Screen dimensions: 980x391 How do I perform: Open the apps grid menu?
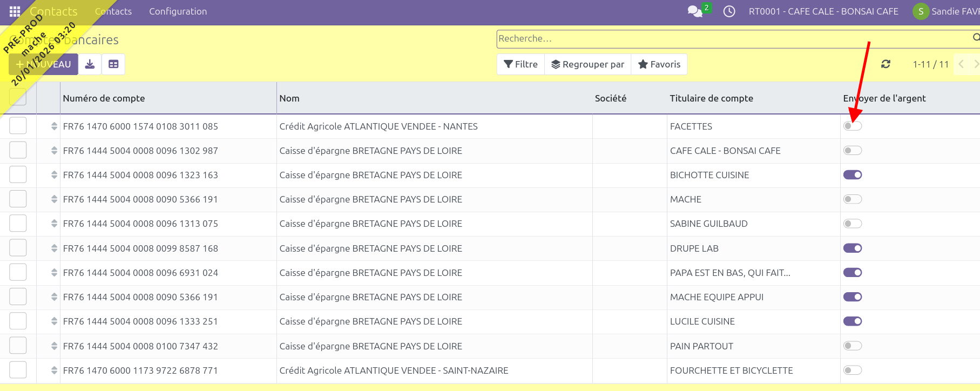click(15, 11)
